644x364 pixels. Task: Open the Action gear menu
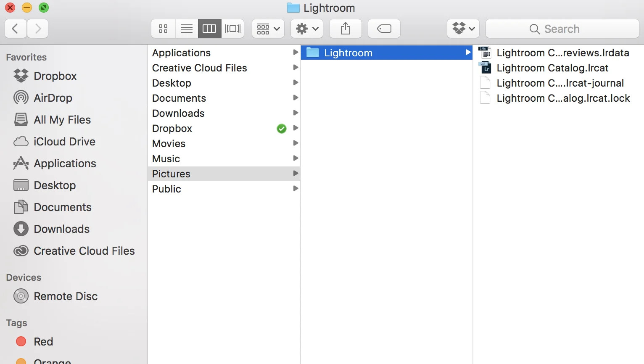coord(307,29)
